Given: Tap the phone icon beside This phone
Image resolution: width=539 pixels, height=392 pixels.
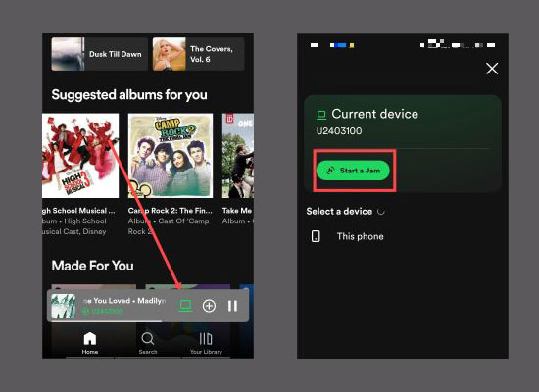Looking at the screenshot, I should click(316, 236).
